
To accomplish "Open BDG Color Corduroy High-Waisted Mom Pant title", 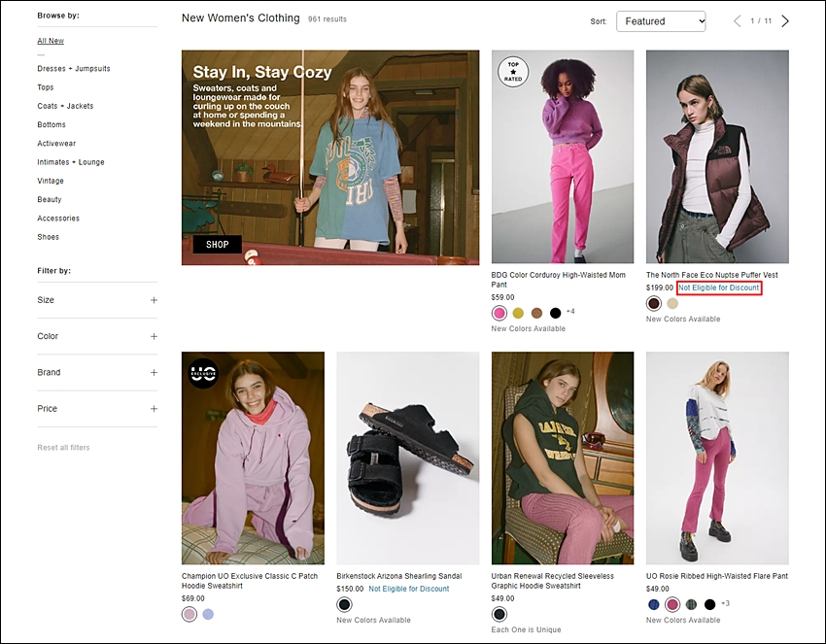I will point(559,280).
